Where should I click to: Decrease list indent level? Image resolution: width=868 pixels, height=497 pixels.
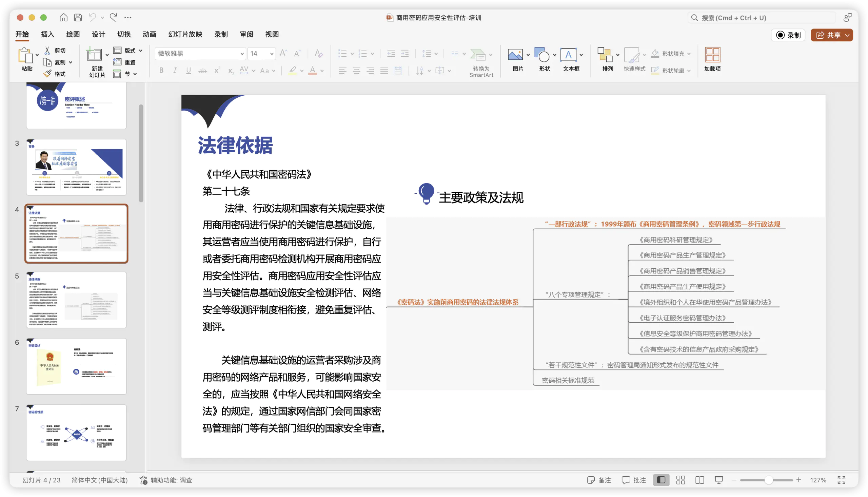(x=391, y=53)
